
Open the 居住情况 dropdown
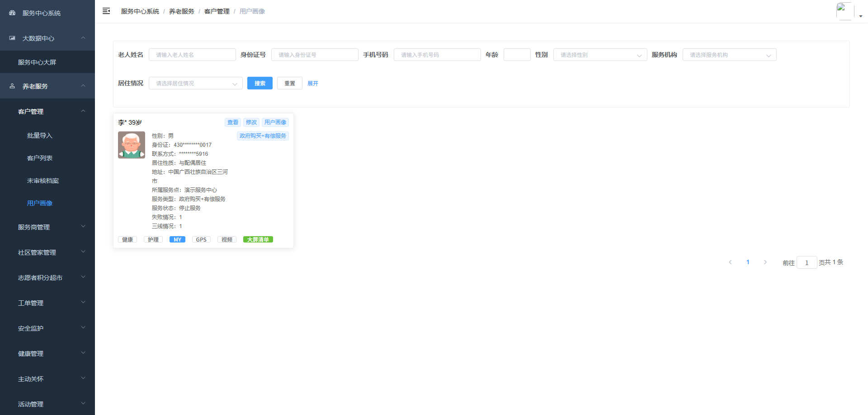(x=195, y=83)
